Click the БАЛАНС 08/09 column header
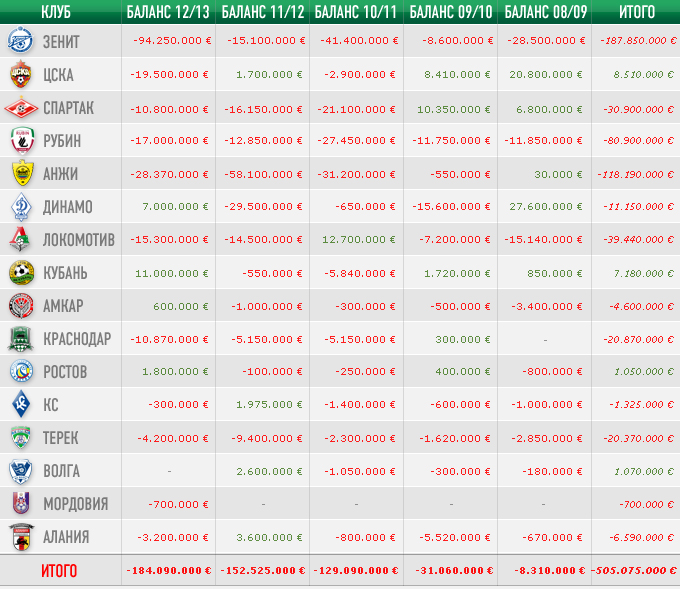The width and height of the screenshot is (680, 589). [546, 12]
